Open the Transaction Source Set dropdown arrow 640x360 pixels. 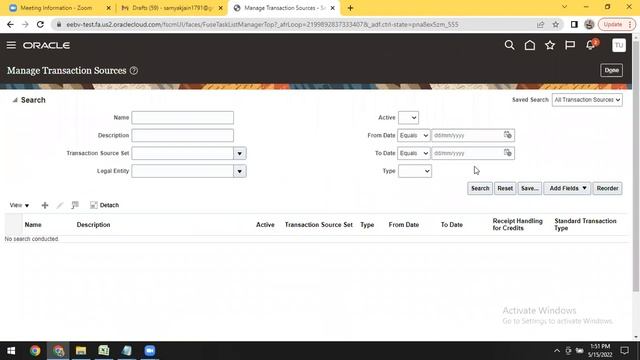pos(240,153)
